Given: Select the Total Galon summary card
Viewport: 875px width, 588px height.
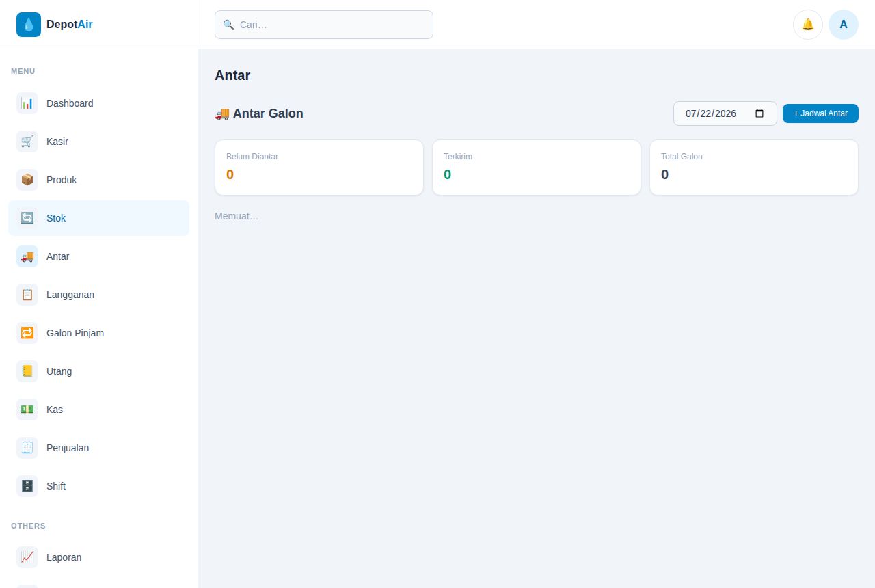Looking at the screenshot, I should 754,168.
